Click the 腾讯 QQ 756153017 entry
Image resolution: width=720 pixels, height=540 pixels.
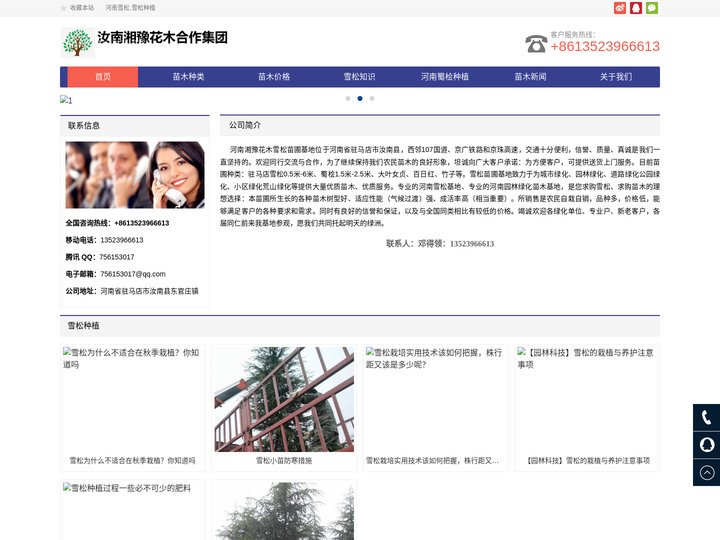[x=100, y=257]
